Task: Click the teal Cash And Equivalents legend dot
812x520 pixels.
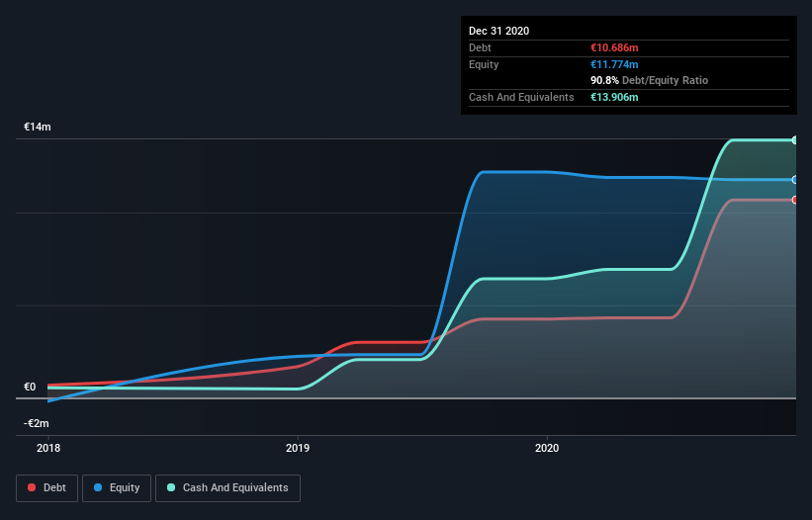Action: (x=171, y=487)
